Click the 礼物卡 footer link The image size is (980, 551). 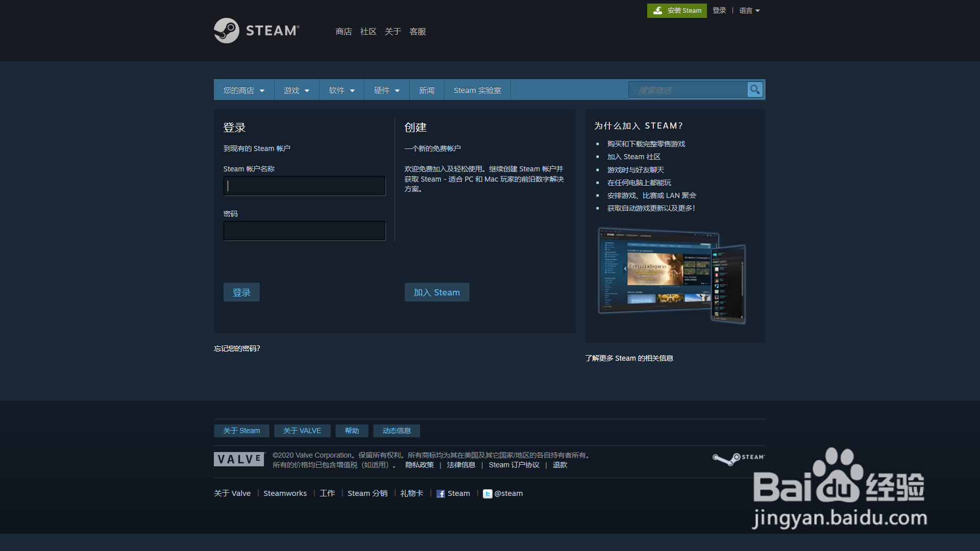coord(412,493)
